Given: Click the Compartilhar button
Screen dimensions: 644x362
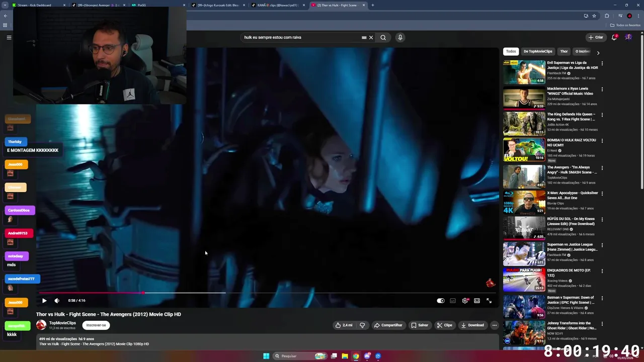Looking at the screenshot, I should point(388,325).
